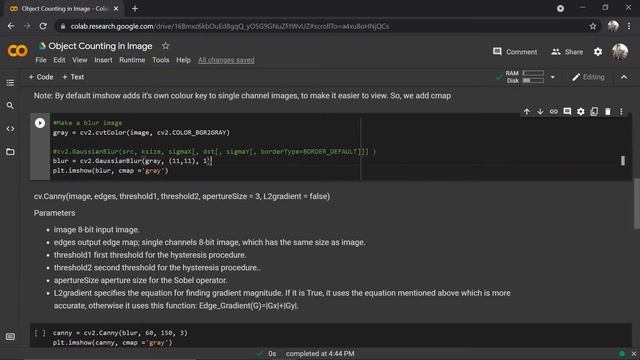
Task: Open the Tools menu
Action: coord(160,60)
